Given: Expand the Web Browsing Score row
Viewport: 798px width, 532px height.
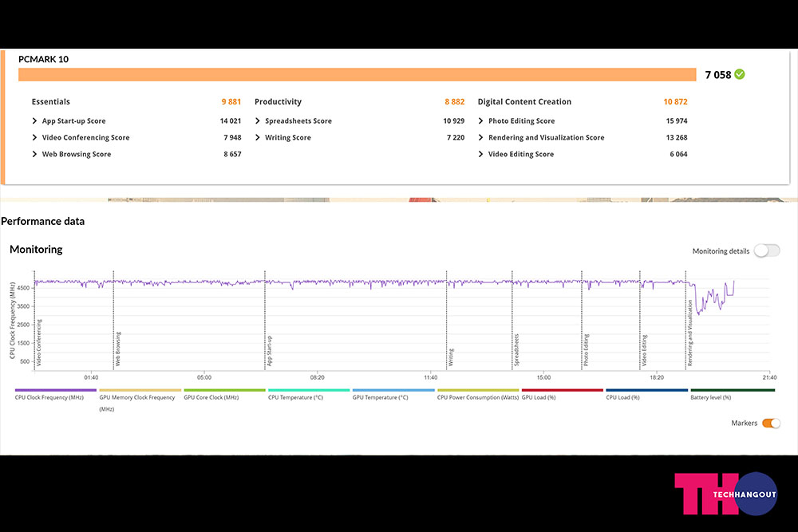Looking at the screenshot, I should point(34,154).
